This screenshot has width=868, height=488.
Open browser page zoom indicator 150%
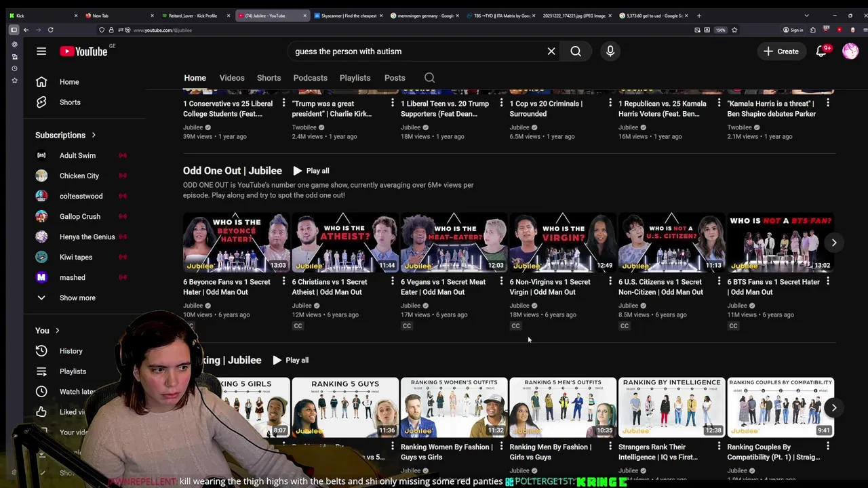[x=720, y=30]
